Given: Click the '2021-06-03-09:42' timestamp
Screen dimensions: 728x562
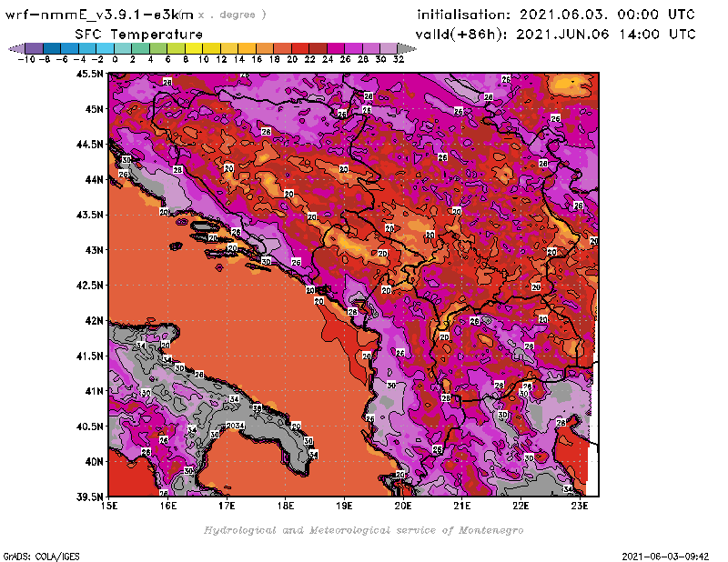Looking at the screenshot, I should tap(665, 557).
